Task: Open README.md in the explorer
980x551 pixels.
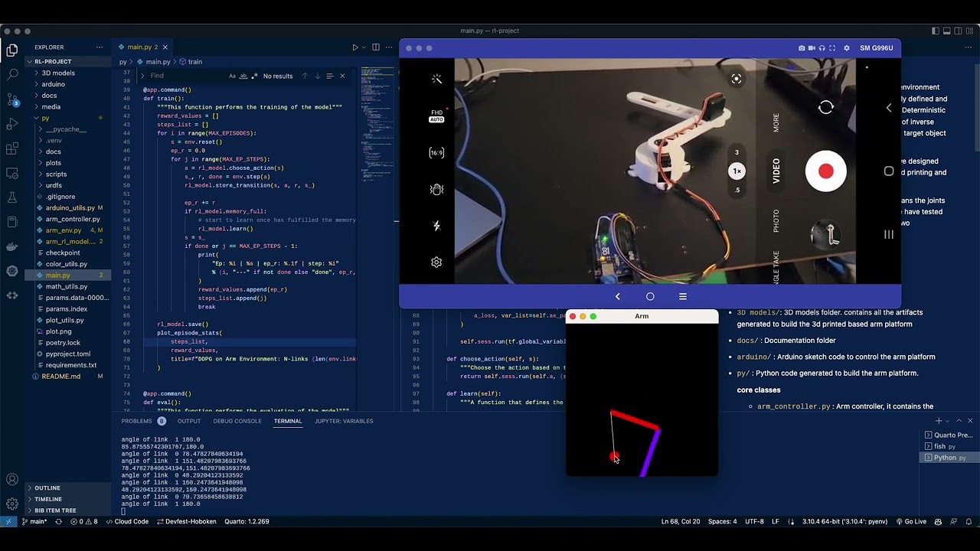Action: 69,377
